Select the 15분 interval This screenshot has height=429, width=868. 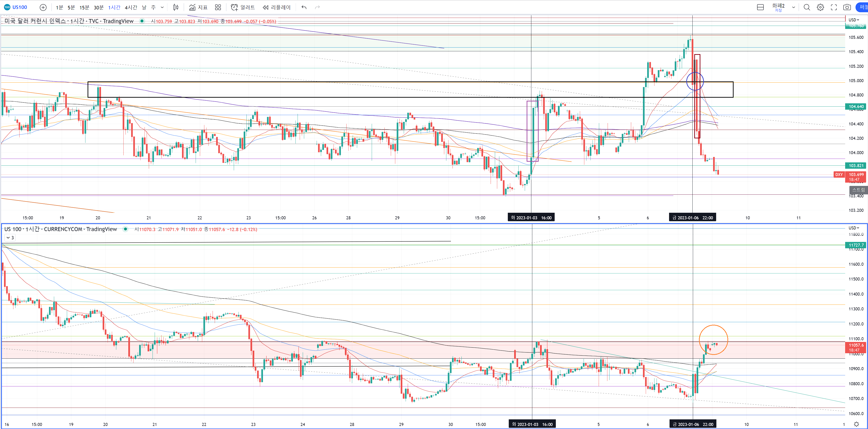coord(84,7)
